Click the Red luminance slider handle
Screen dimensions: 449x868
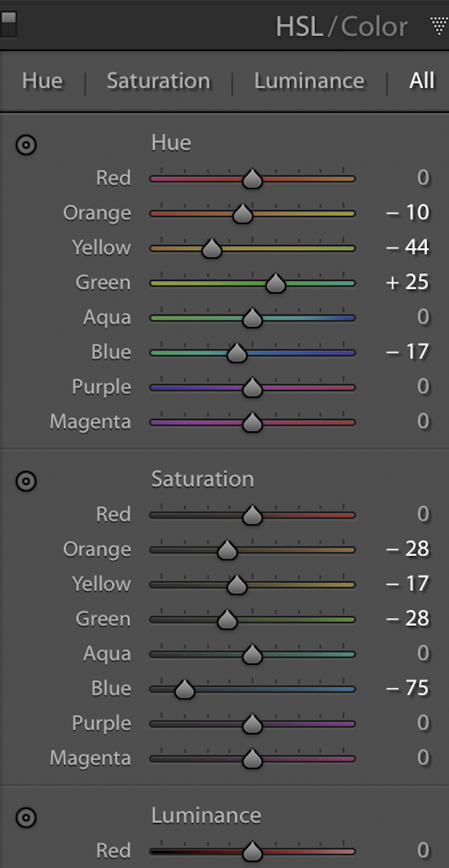pos(252,852)
